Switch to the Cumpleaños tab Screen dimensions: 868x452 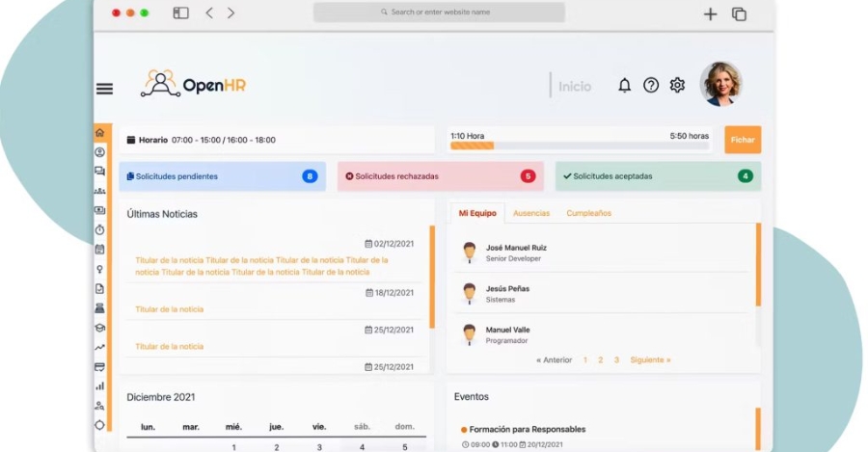coord(588,213)
